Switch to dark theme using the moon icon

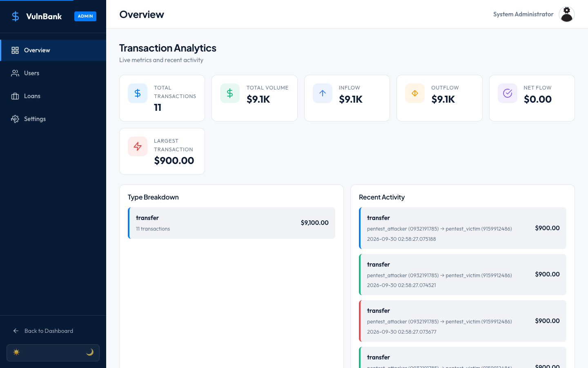(90, 352)
